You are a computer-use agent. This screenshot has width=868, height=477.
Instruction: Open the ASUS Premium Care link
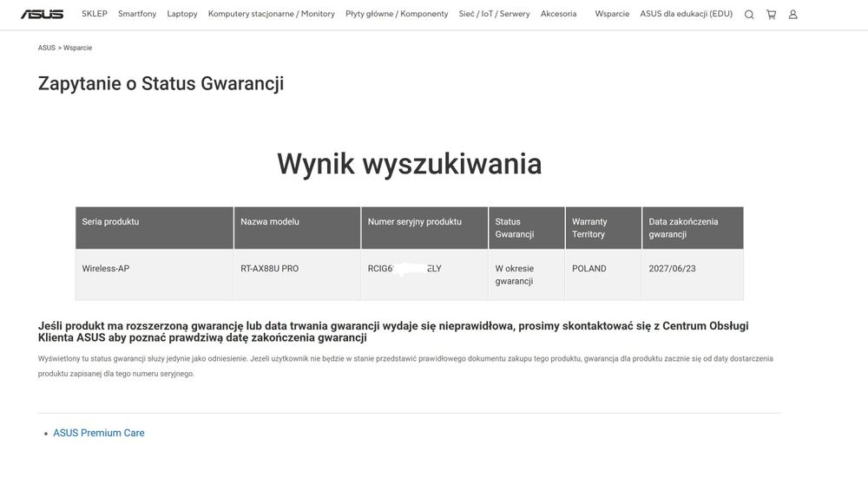[99, 434]
